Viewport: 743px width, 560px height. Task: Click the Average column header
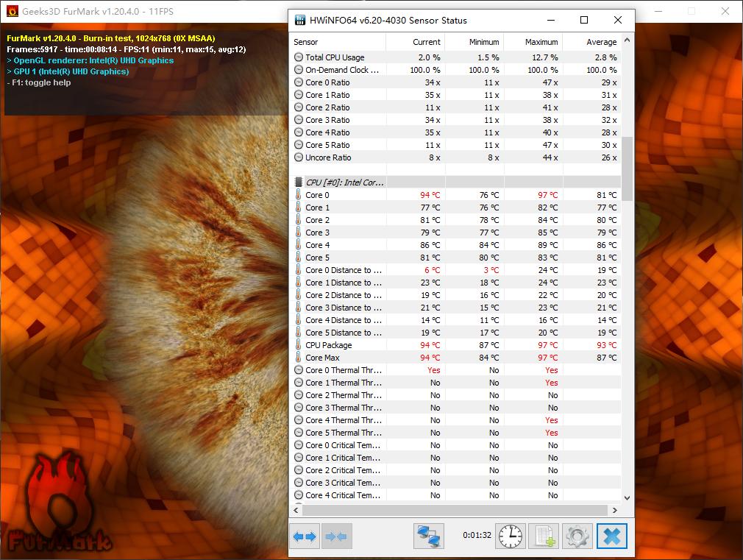[x=592, y=42]
